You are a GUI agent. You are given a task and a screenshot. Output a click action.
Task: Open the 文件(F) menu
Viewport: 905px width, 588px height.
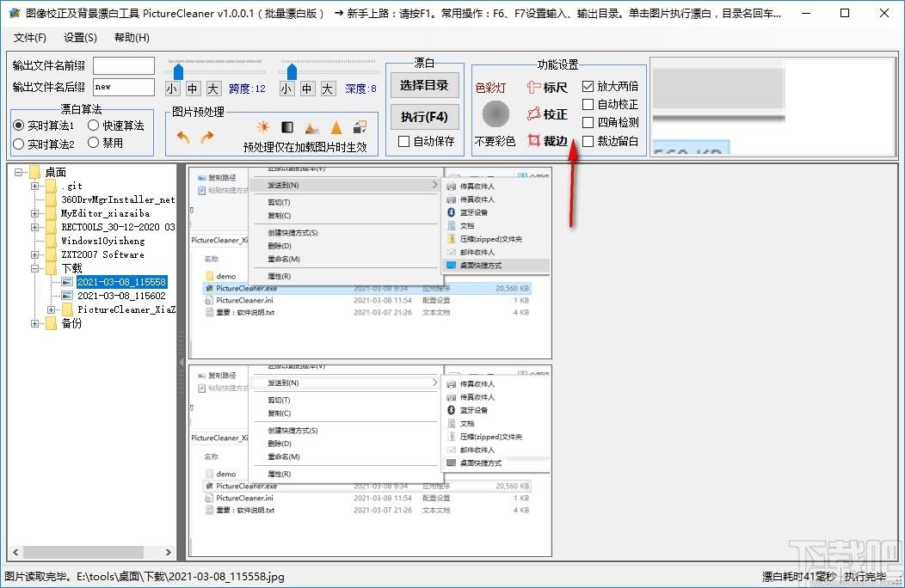click(30, 38)
